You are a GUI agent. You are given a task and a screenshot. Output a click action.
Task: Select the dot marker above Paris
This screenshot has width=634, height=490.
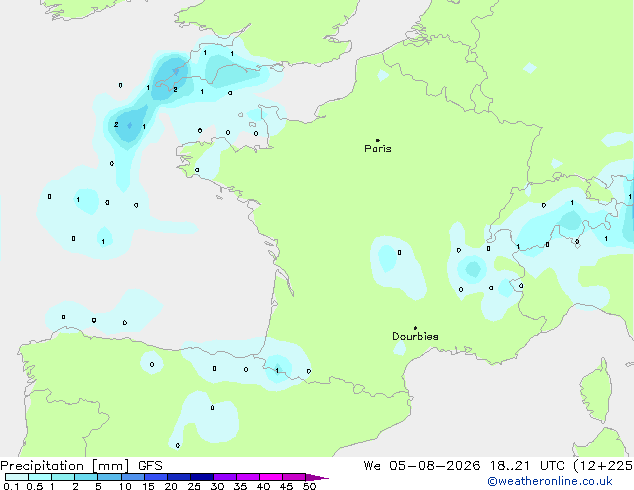coord(378,140)
